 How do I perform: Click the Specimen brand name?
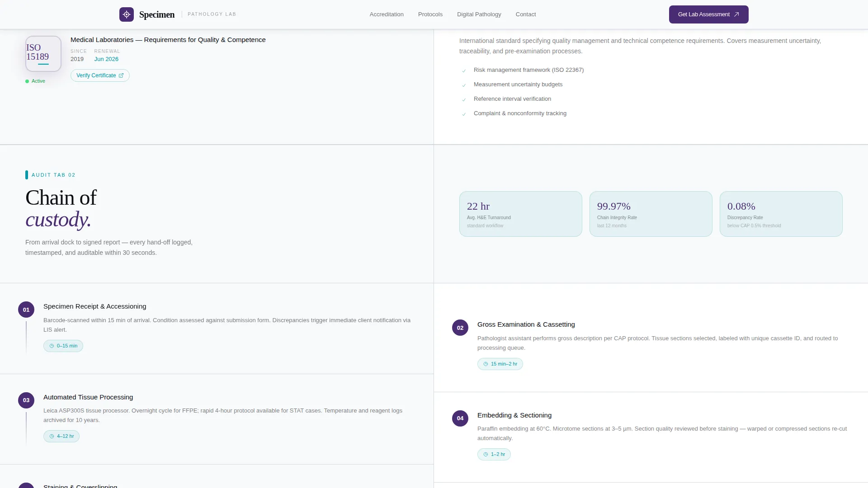[x=157, y=14]
